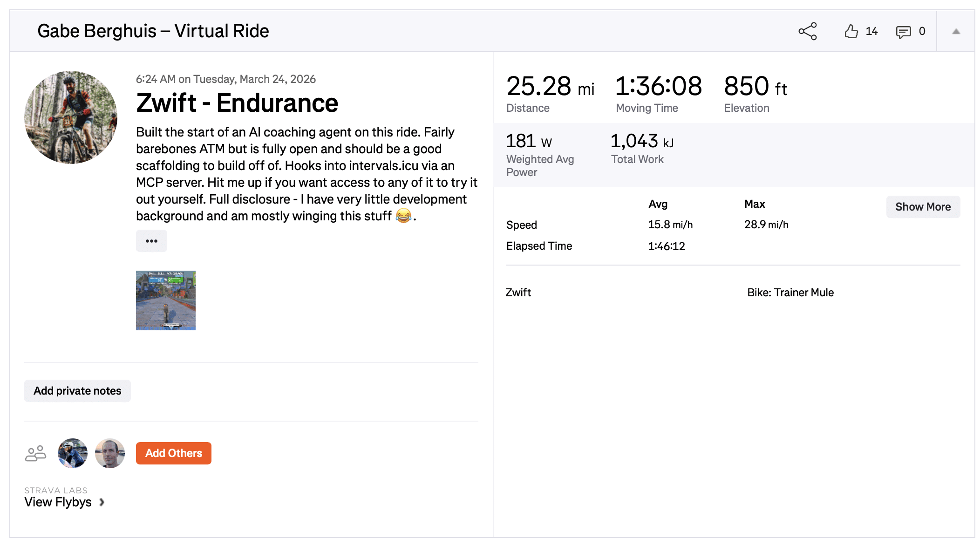Click Show More stats button
The image size is (980, 546).
coord(923,207)
